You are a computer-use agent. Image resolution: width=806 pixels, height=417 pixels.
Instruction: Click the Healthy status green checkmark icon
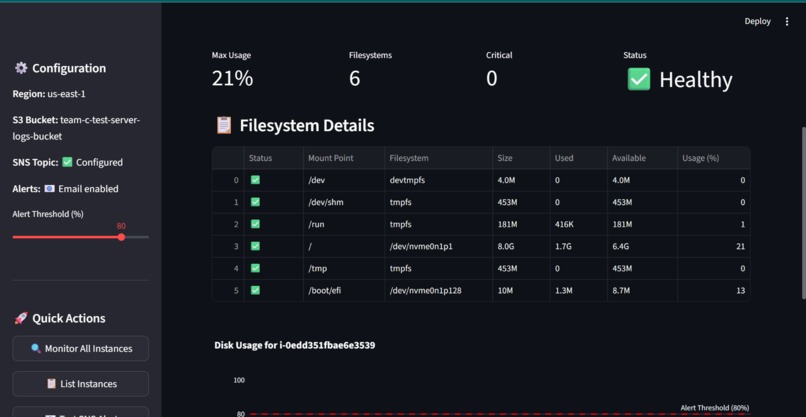(x=638, y=79)
